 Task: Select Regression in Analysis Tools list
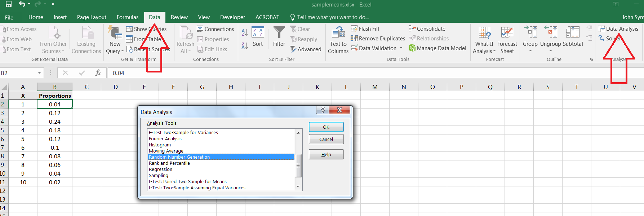pyautogui.click(x=161, y=169)
